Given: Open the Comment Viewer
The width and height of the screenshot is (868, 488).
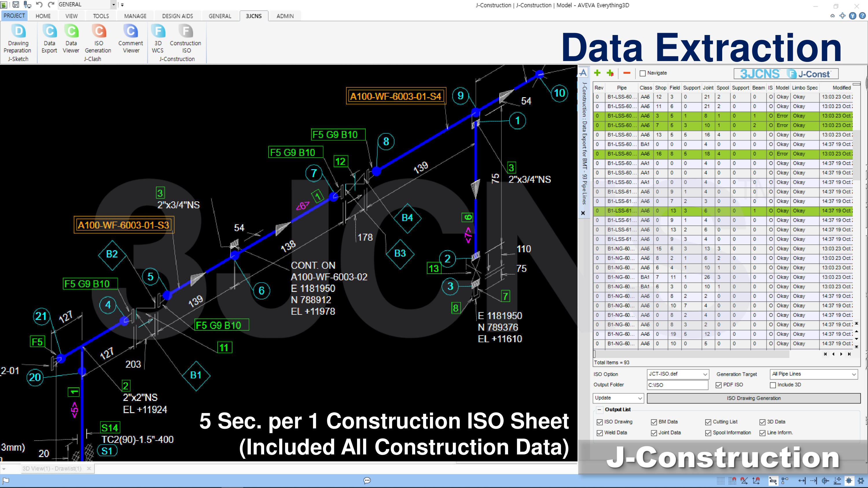Looking at the screenshot, I should (131, 39).
